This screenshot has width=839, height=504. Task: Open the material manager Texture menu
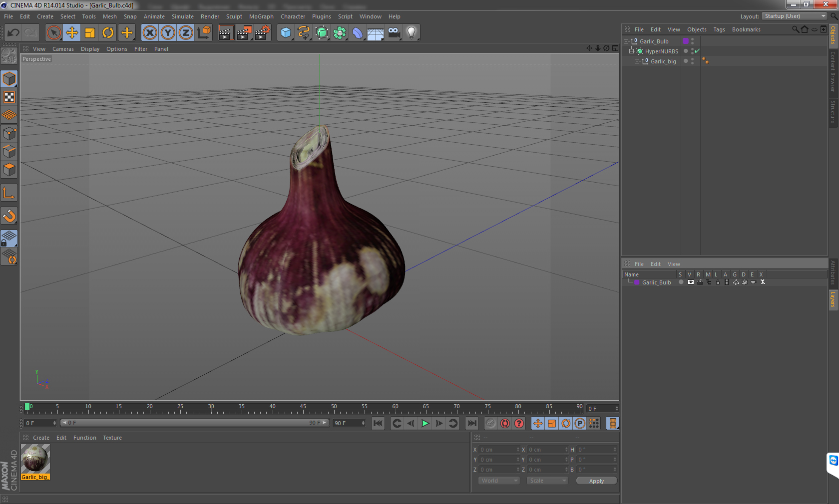pos(112,438)
